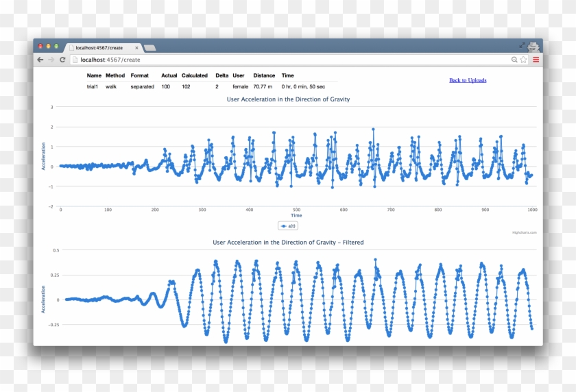Click the browser forward arrow
576x392 pixels.
click(x=51, y=60)
